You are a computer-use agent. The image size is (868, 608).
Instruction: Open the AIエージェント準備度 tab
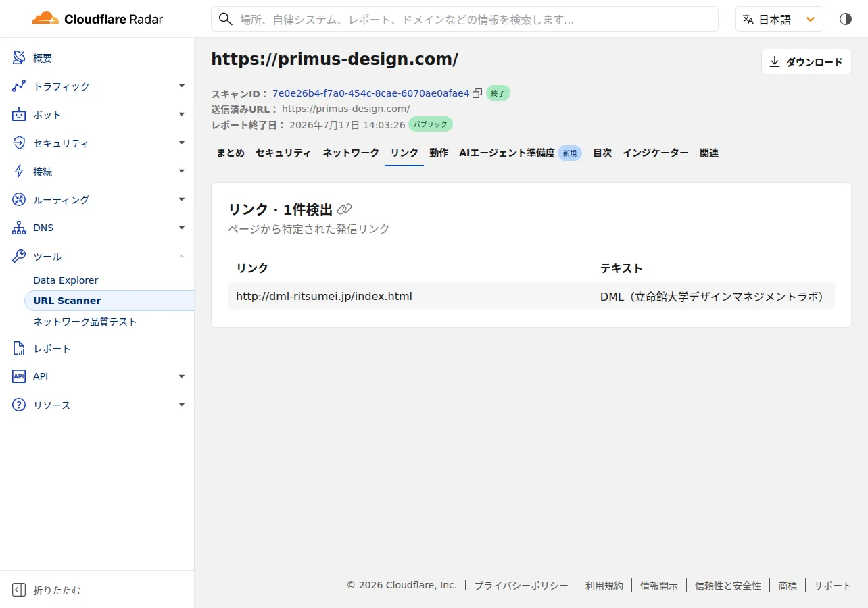point(520,153)
